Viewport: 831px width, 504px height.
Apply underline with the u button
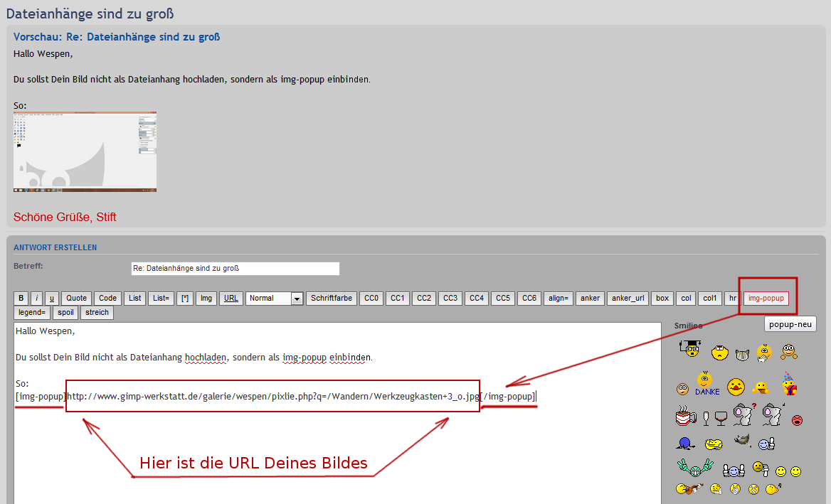point(51,298)
